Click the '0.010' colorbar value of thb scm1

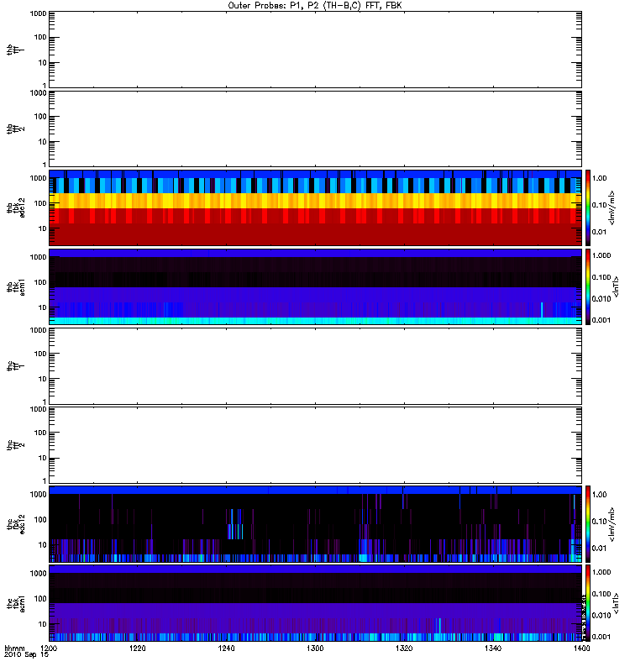(601, 299)
